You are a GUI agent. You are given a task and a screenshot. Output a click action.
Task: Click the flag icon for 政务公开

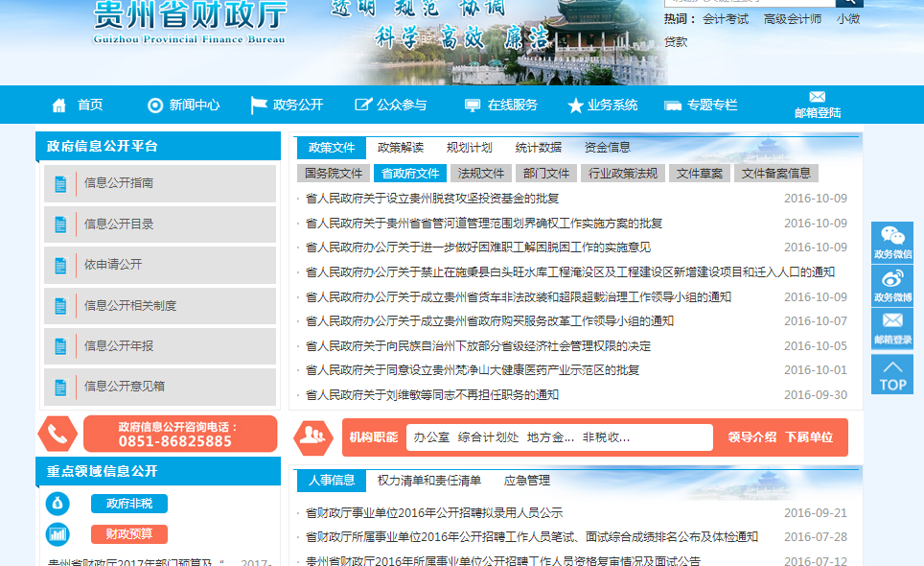click(x=259, y=106)
